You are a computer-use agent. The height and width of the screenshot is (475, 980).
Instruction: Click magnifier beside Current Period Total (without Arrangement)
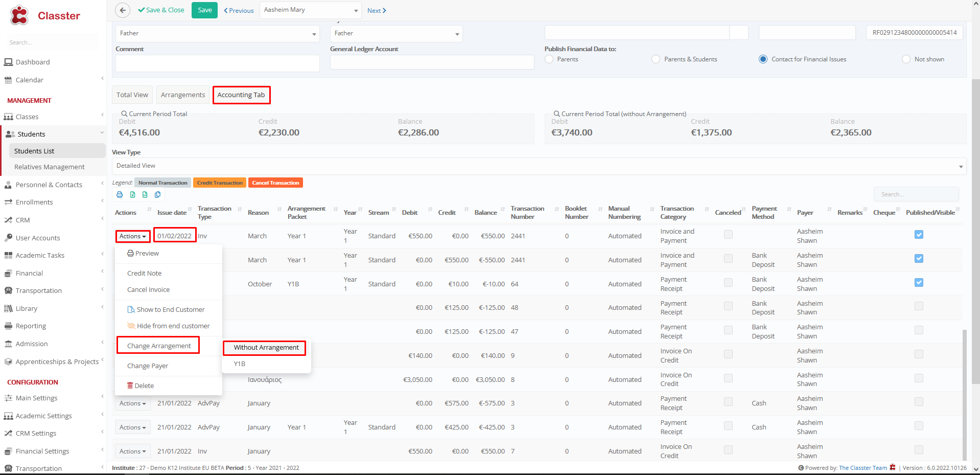(557, 114)
